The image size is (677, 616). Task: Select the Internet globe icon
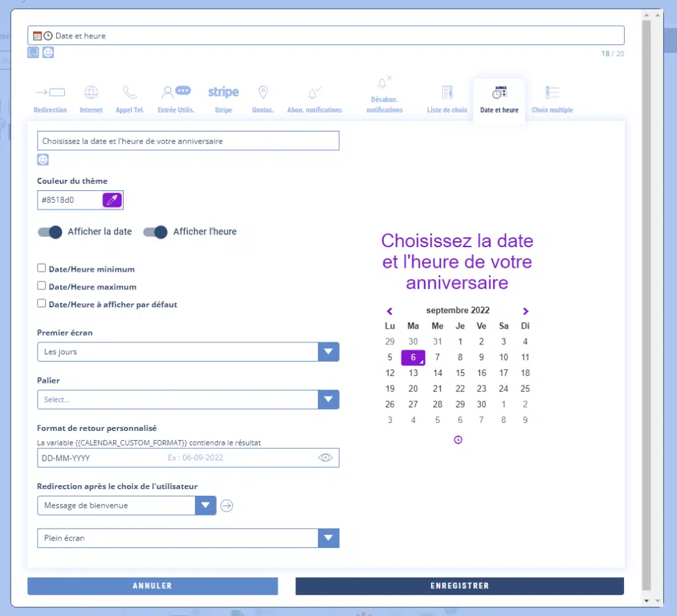(91, 93)
